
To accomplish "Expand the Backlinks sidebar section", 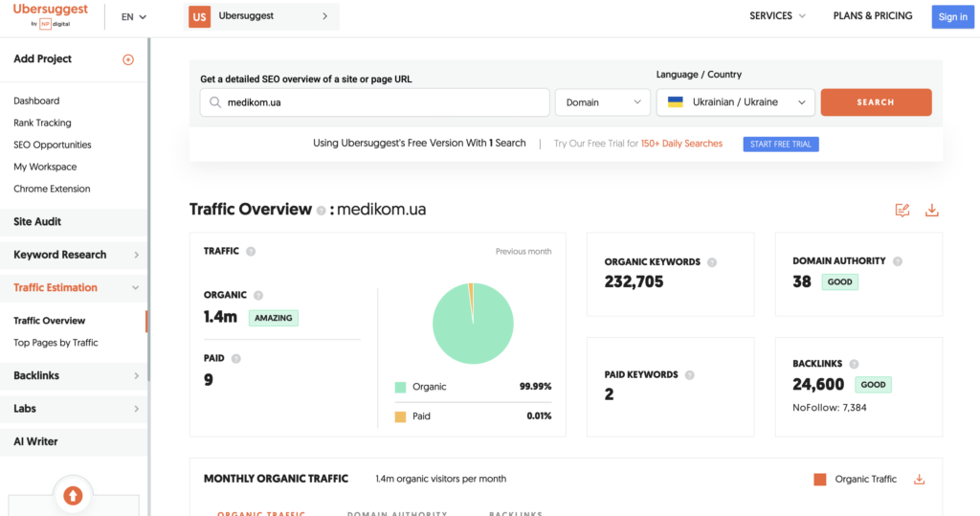I will tap(74, 375).
